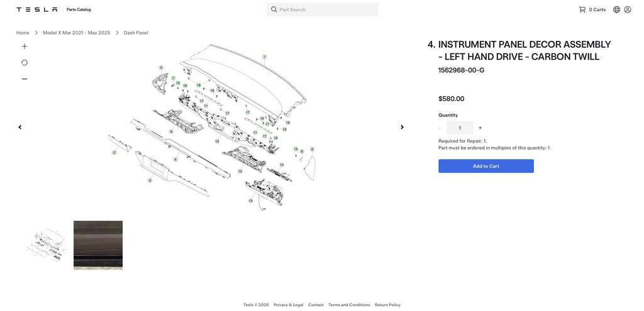Select the carbon twill photo thumbnail
The height and width of the screenshot is (311, 644).
point(97,246)
